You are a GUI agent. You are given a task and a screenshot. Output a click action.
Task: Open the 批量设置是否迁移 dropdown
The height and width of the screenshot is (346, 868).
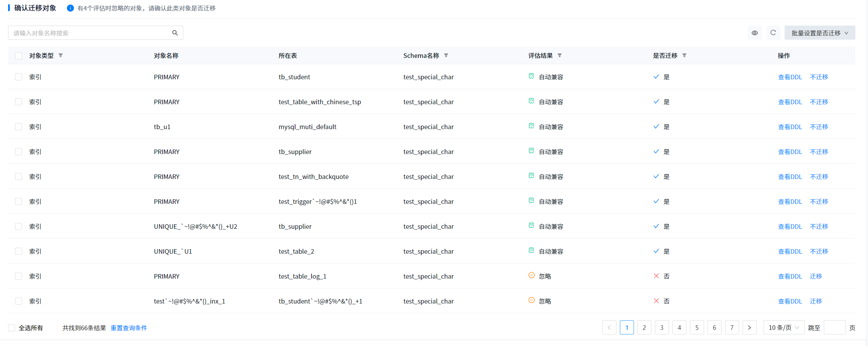point(819,33)
